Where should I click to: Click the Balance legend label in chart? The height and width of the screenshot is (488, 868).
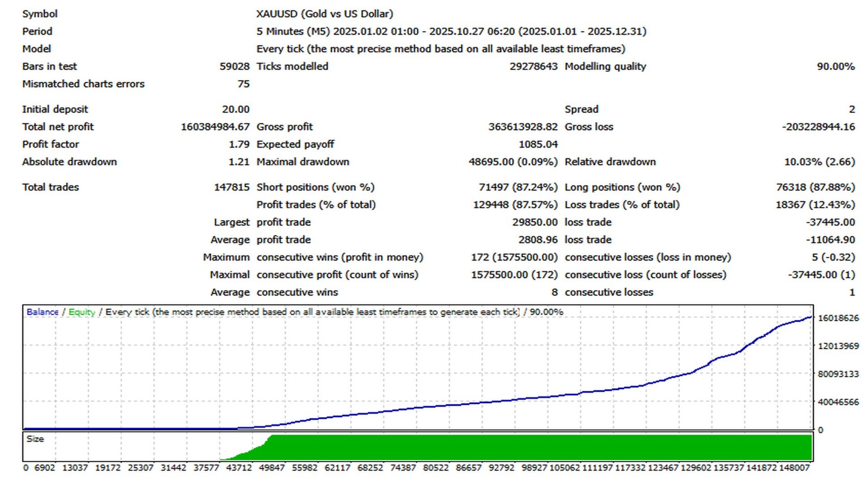(42, 312)
